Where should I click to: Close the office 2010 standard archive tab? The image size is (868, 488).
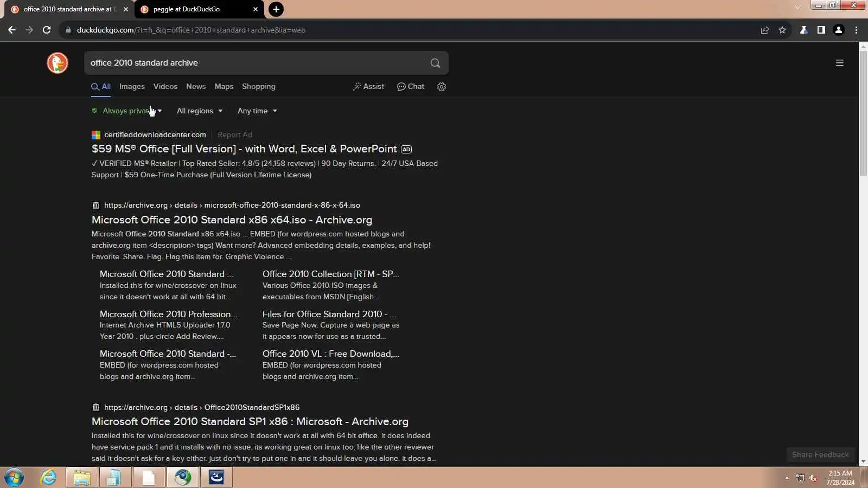tap(126, 9)
